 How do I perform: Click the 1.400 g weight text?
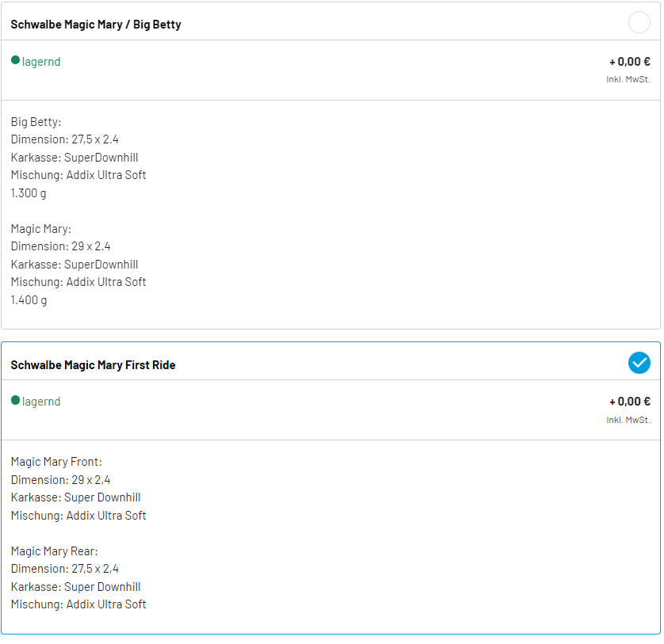click(x=29, y=300)
